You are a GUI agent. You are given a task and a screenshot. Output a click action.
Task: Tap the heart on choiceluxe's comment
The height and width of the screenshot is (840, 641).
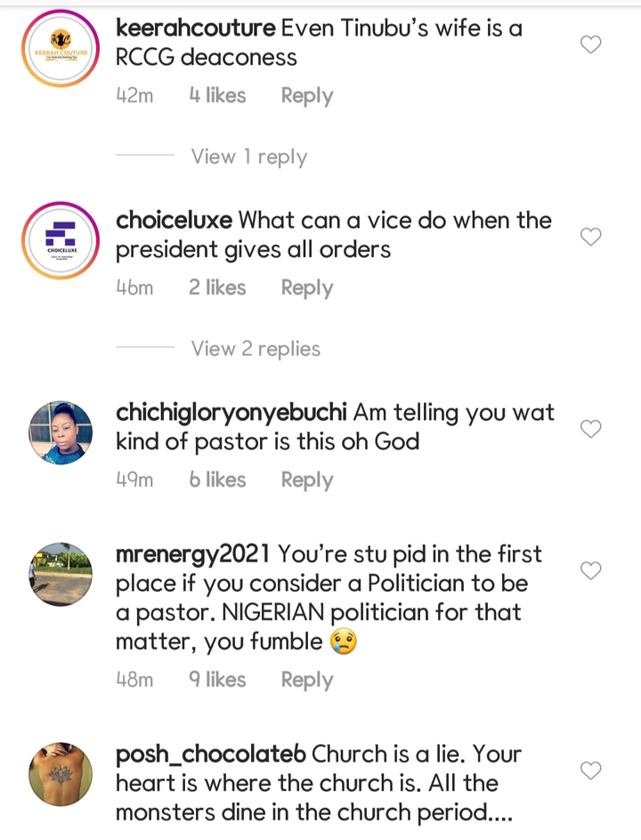coord(591,237)
